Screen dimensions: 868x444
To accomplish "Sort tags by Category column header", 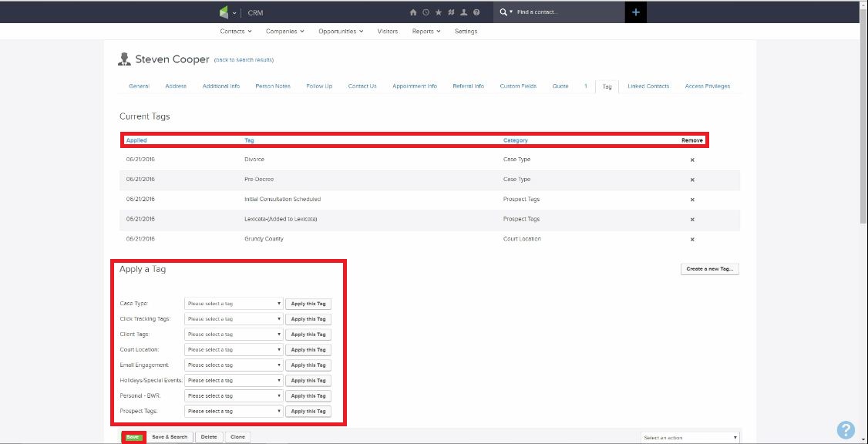I will [x=516, y=140].
